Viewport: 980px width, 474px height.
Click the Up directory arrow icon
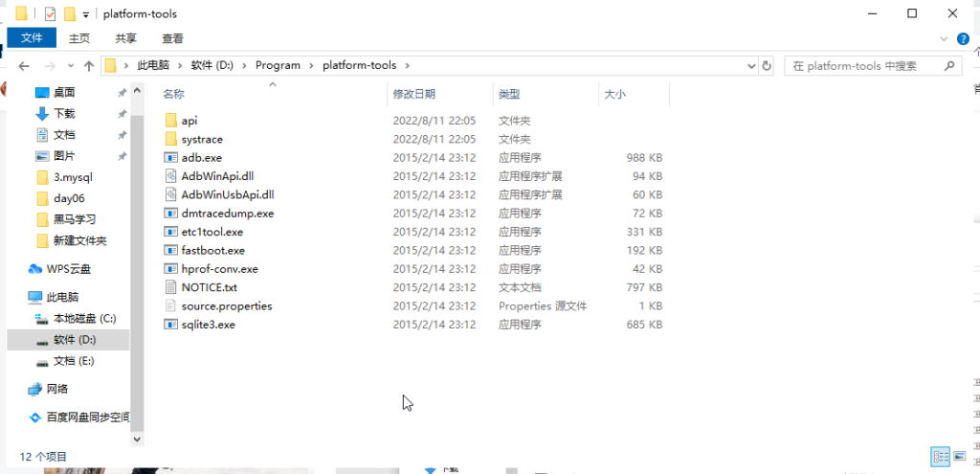coord(89,66)
